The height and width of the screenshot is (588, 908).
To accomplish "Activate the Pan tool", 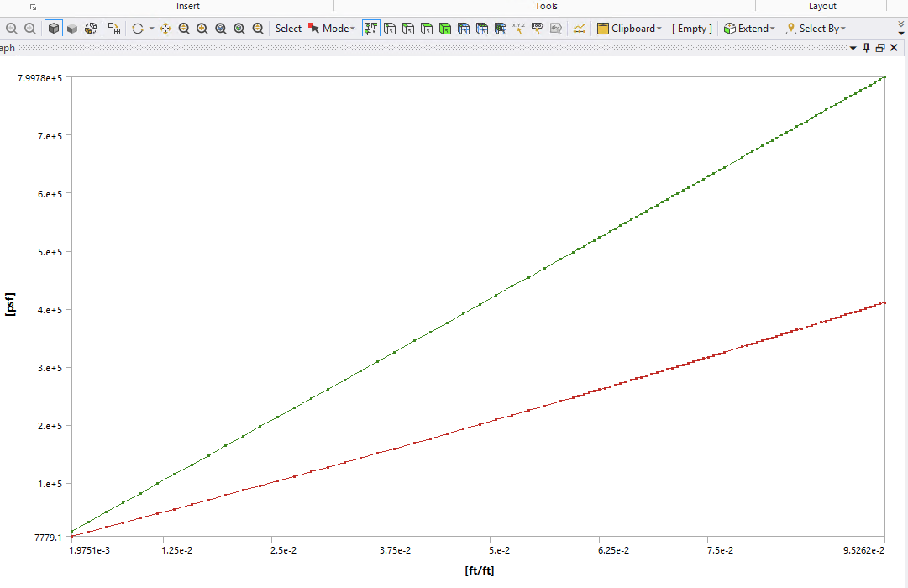I will point(165,29).
